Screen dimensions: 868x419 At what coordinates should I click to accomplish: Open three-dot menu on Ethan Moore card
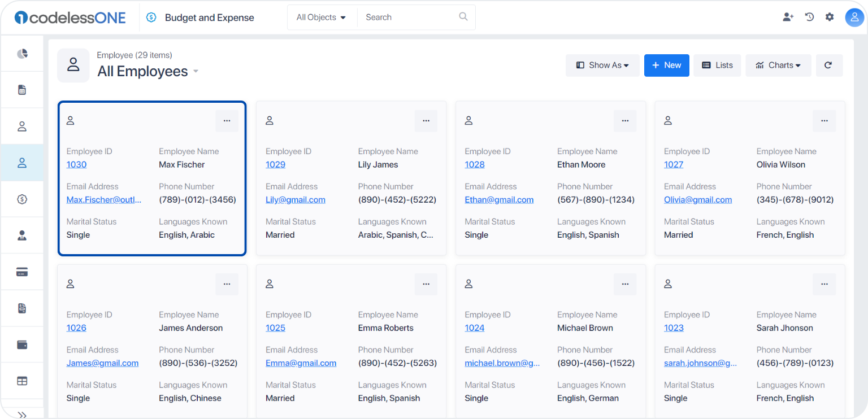point(625,121)
